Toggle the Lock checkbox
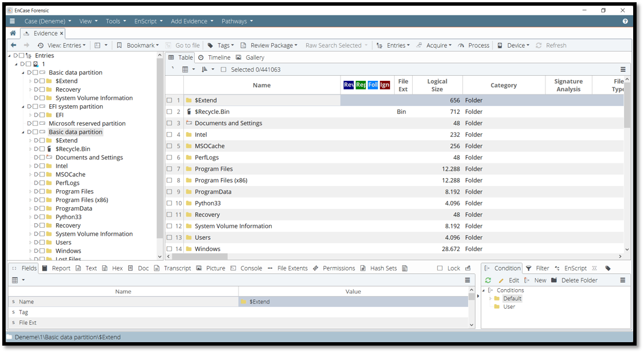Image resolution: width=644 pixels, height=353 pixels. (x=440, y=268)
